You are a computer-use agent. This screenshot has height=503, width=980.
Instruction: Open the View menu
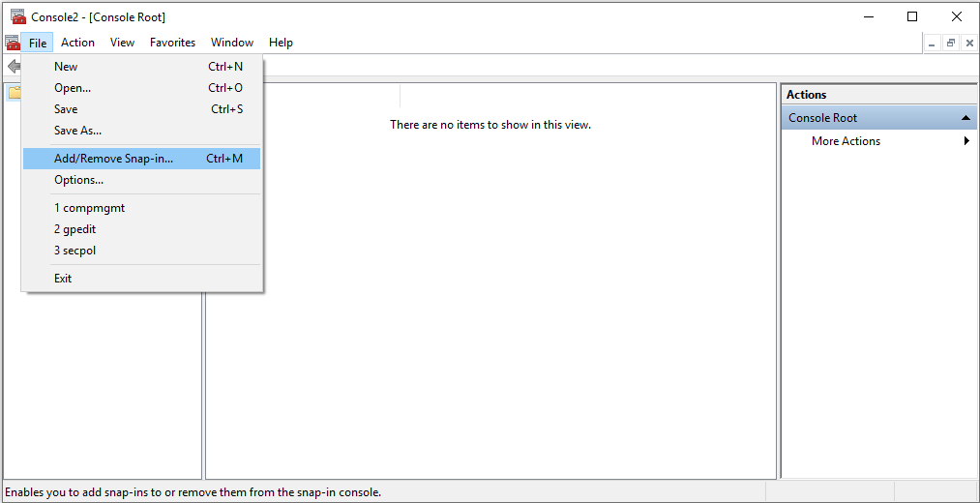point(122,43)
